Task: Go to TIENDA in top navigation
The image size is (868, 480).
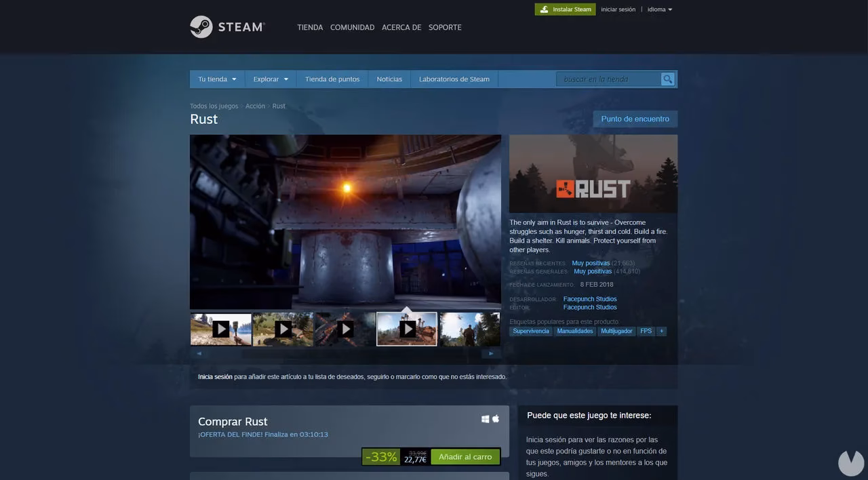Action: [310, 27]
